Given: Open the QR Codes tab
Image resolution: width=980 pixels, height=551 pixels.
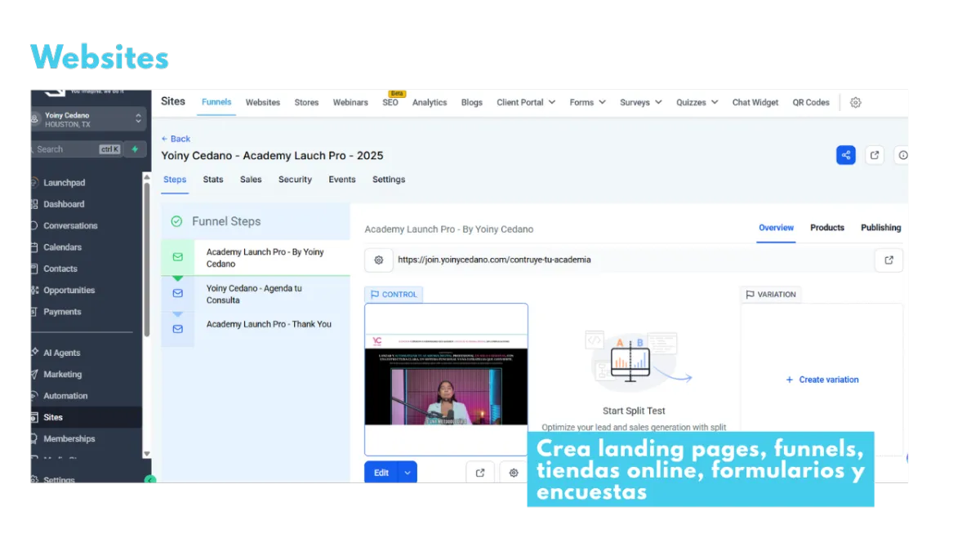Looking at the screenshot, I should pos(811,102).
